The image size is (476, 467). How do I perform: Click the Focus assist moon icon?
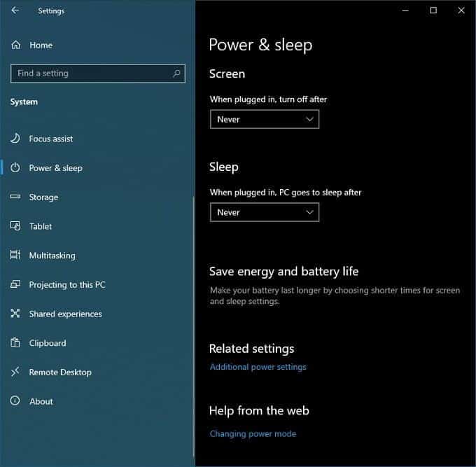tap(15, 139)
